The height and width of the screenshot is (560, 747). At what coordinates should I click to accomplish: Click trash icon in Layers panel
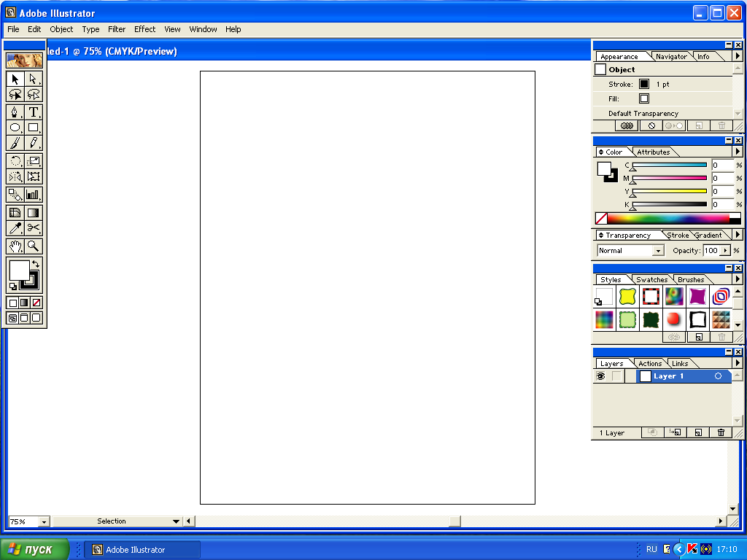click(721, 432)
